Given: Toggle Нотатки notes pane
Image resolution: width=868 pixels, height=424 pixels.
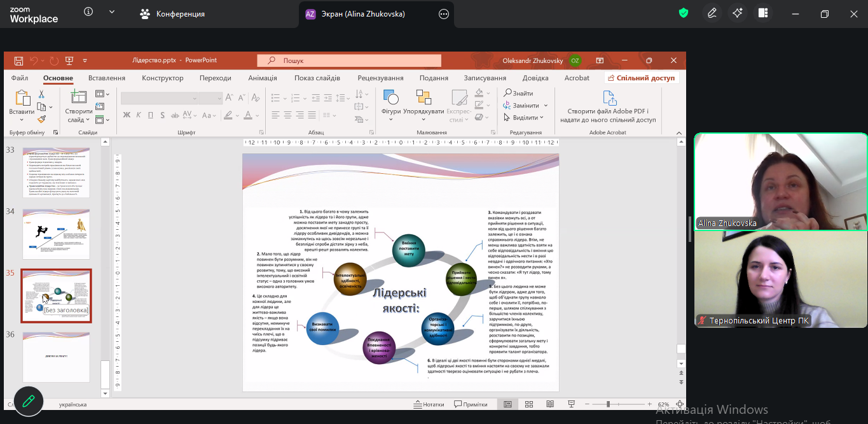Looking at the screenshot, I should pos(429,404).
